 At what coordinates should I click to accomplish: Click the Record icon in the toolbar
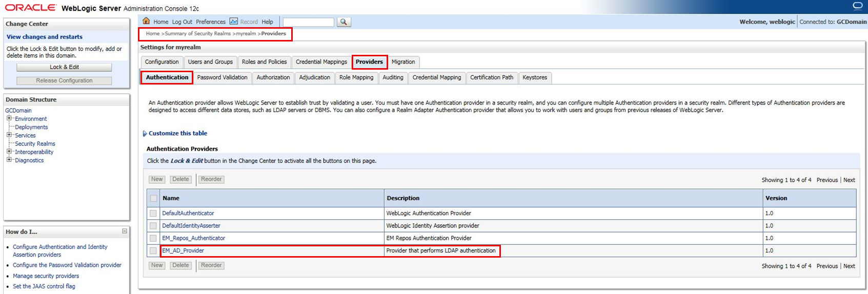point(233,22)
